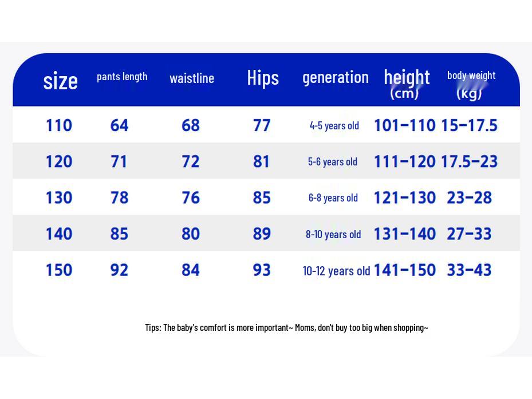
Task: Click size 120 row label
Action: click(59, 161)
